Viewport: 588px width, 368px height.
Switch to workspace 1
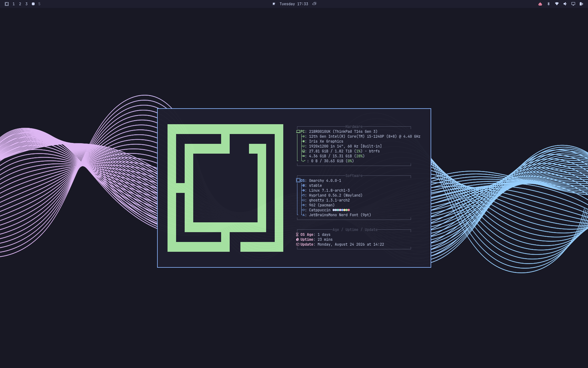click(13, 4)
